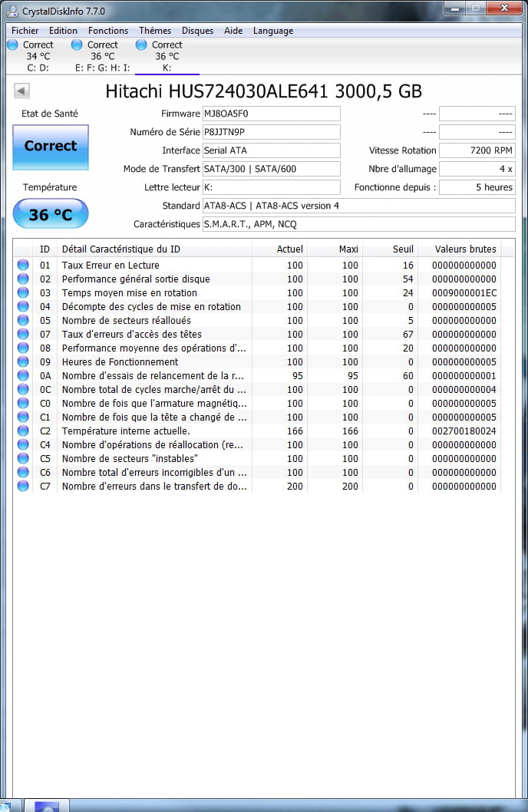
Task: Click the Actuel column header
Action: point(279,249)
